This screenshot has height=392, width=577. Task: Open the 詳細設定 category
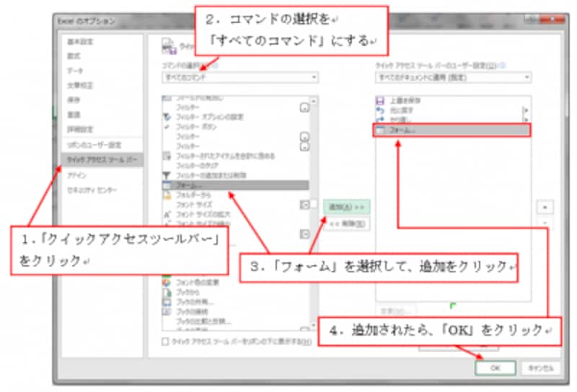tap(80, 130)
